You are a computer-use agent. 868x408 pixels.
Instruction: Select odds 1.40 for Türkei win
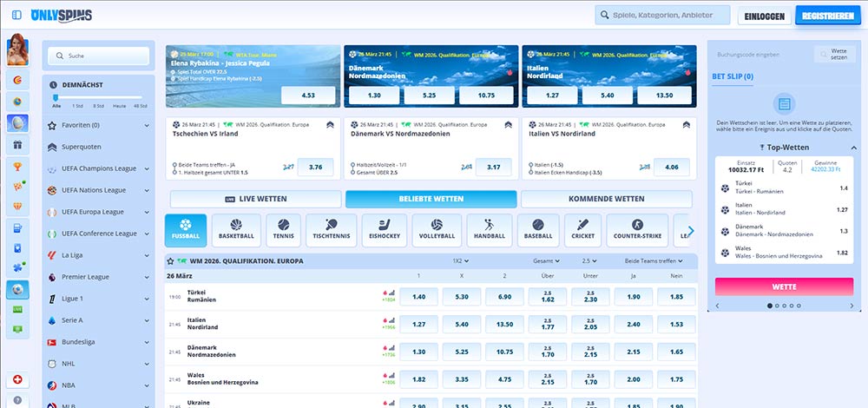point(419,297)
